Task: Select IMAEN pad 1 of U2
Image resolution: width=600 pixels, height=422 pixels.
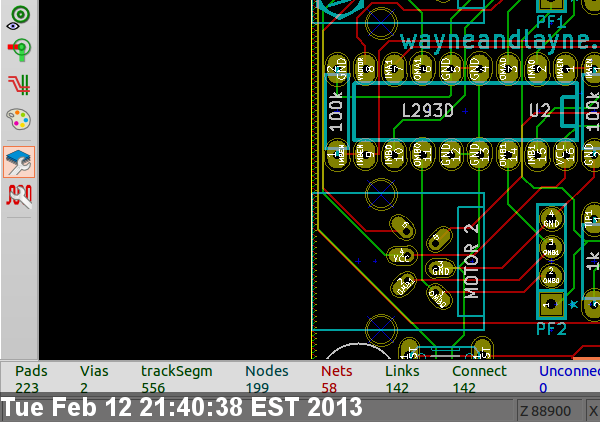Action: tap(565, 69)
